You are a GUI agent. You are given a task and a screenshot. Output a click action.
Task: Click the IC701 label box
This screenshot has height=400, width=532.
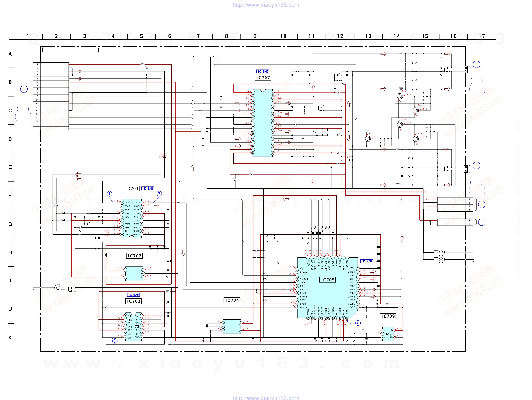tap(132, 189)
